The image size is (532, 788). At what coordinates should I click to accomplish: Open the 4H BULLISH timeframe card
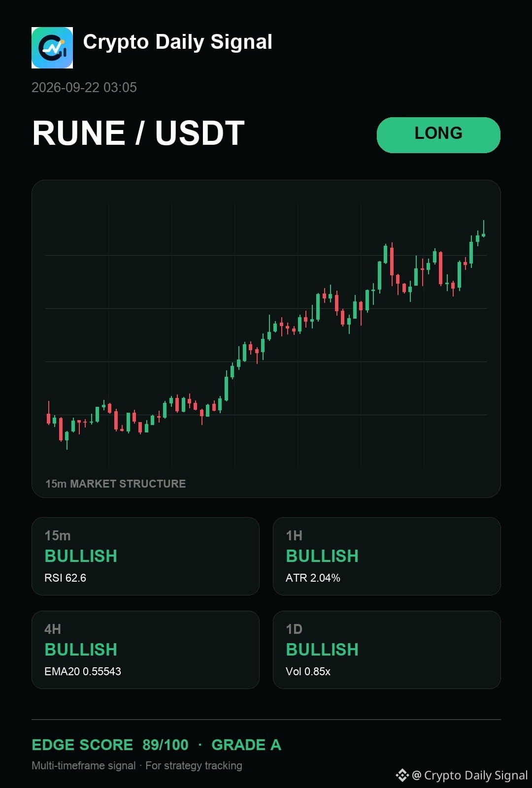point(145,650)
